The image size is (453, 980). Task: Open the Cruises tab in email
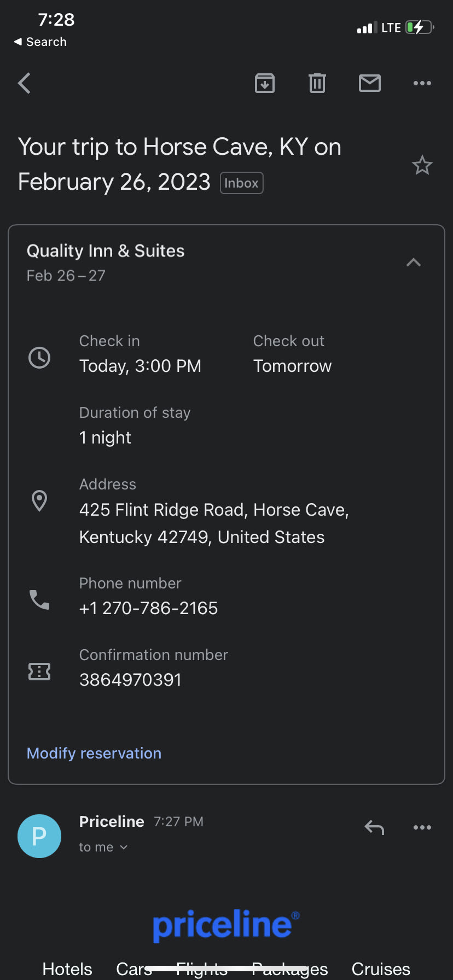point(381,969)
